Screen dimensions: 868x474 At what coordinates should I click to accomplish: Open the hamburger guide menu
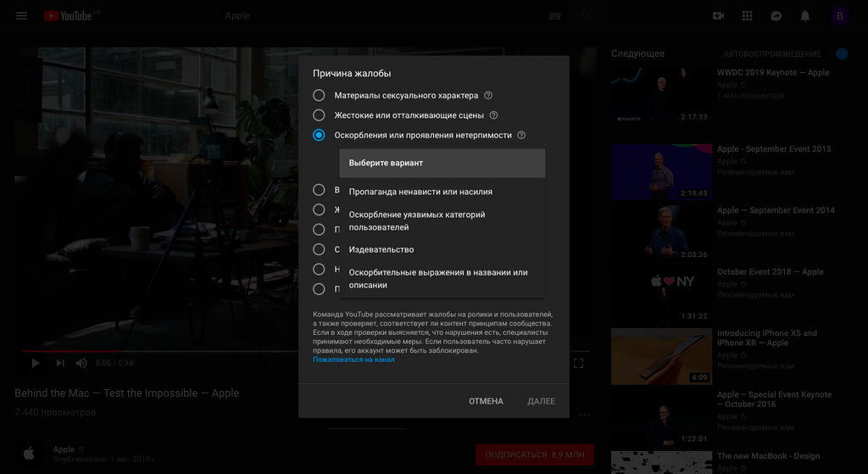21,15
